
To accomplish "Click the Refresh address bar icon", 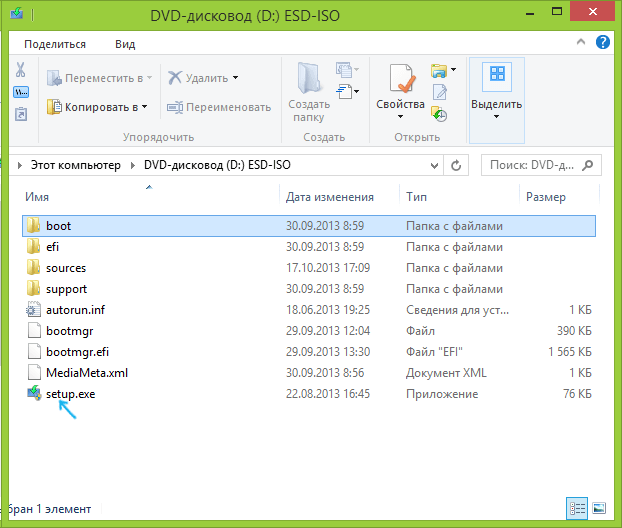I will coord(456,165).
